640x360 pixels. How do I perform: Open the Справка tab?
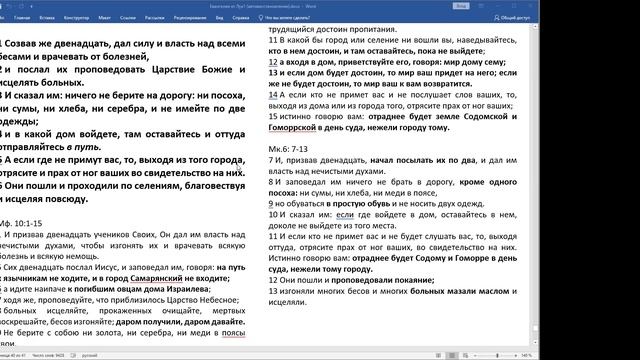pos(241,18)
